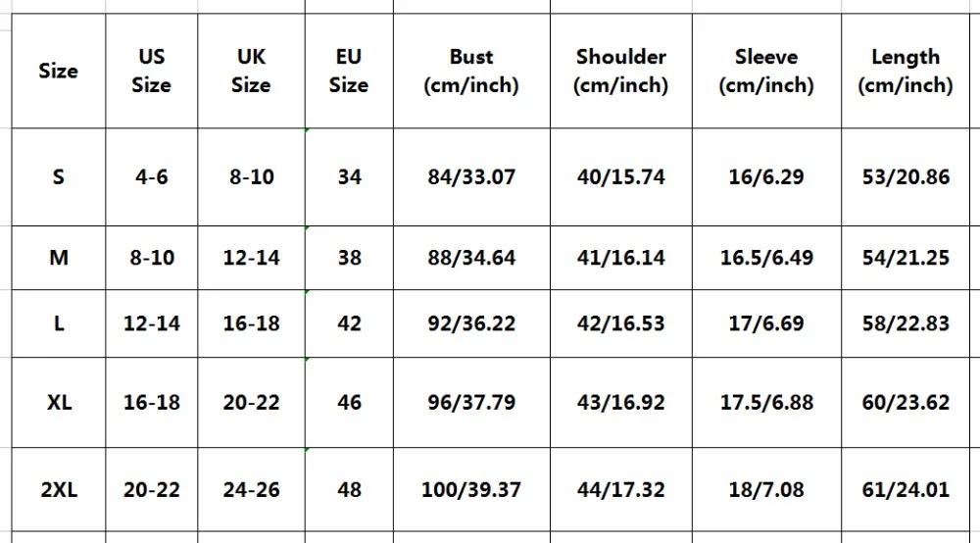This screenshot has height=543, width=980.
Task: Click the XL size cell
Action: [59, 403]
